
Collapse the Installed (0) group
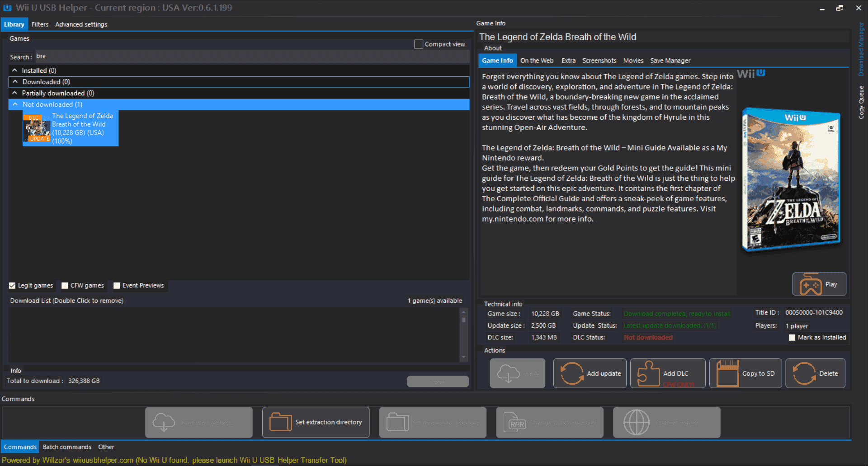(14, 71)
